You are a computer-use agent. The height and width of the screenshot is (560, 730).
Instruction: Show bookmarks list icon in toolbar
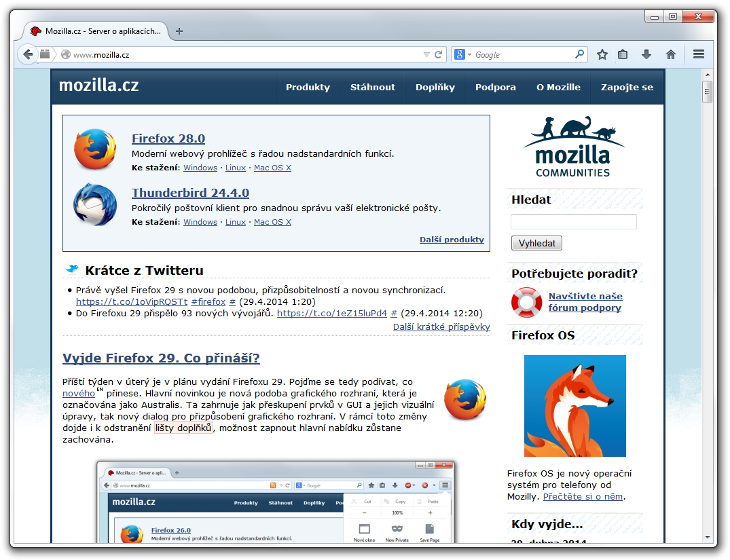pyautogui.click(x=623, y=54)
